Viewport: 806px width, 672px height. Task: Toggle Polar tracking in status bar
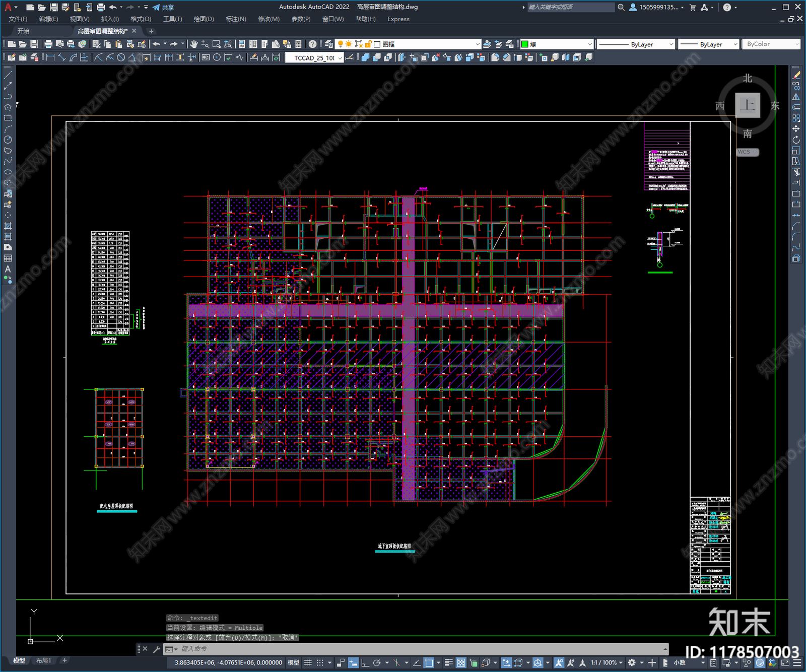coord(377,662)
